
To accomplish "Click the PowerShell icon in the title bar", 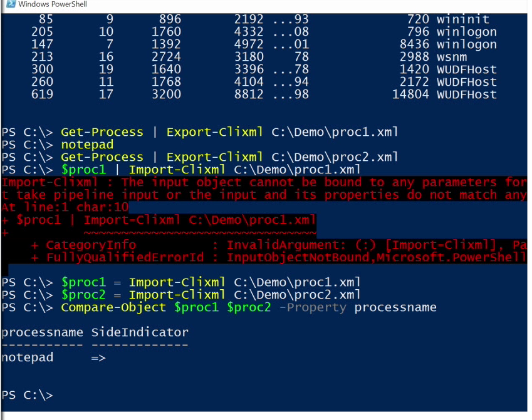I will point(11,4).
